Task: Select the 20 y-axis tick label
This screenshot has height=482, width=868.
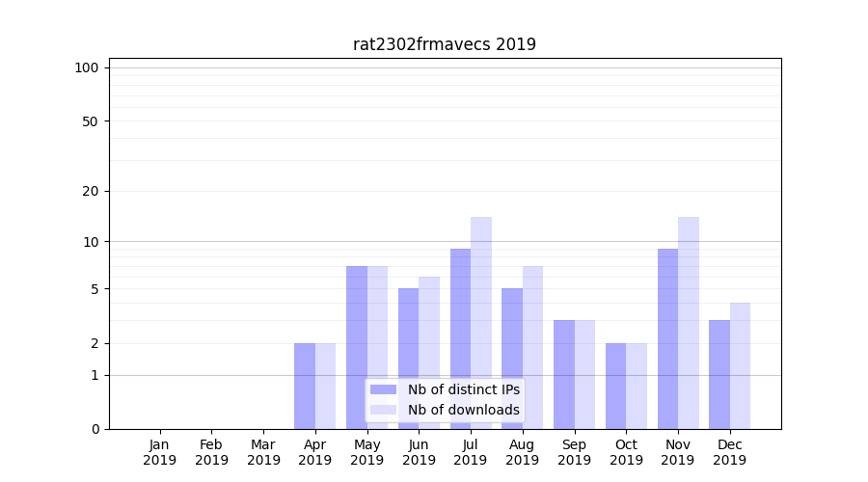Action: coord(91,191)
